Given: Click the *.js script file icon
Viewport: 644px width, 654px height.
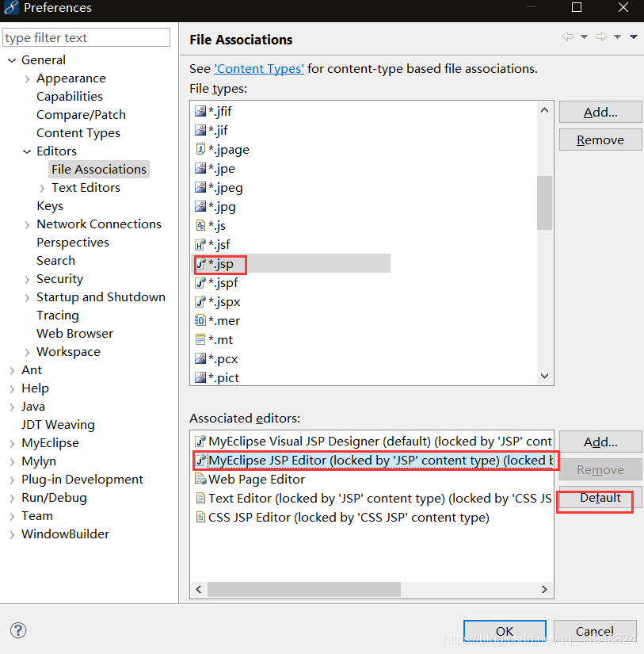Looking at the screenshot, I should [200, 226].
